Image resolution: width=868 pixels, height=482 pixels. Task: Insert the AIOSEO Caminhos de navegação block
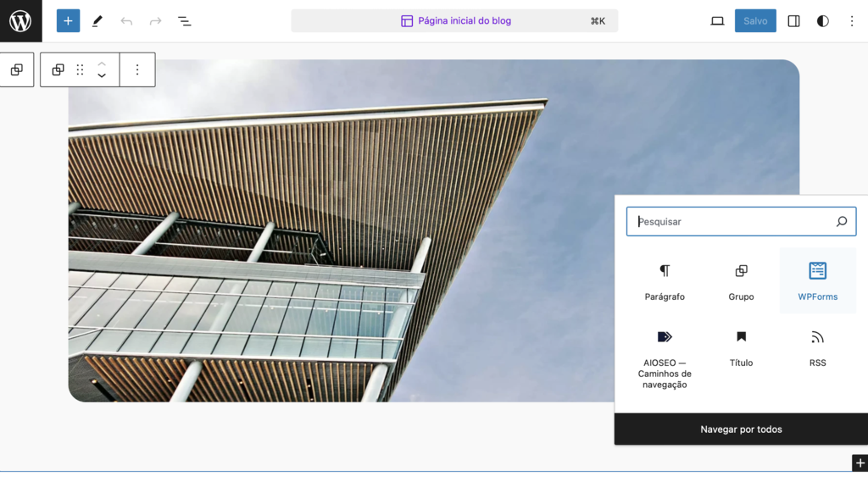[665, 358]
